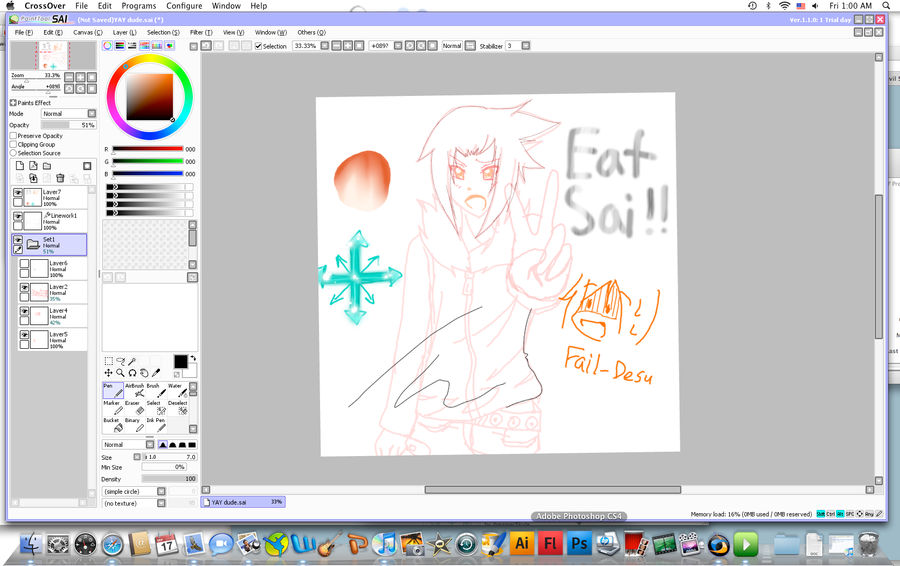Pick the lasso selection tool
The image size is (900, 566).
pyautogui.click(x=121, y=361)
